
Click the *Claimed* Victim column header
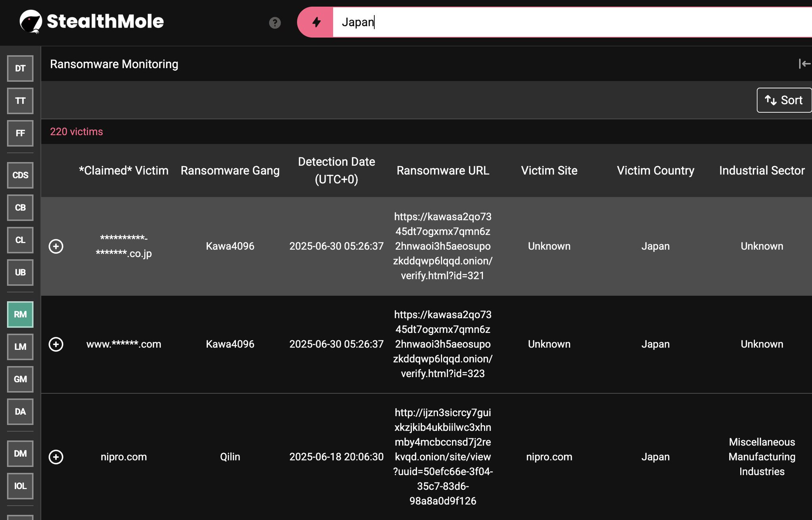[x=124, y=171]
